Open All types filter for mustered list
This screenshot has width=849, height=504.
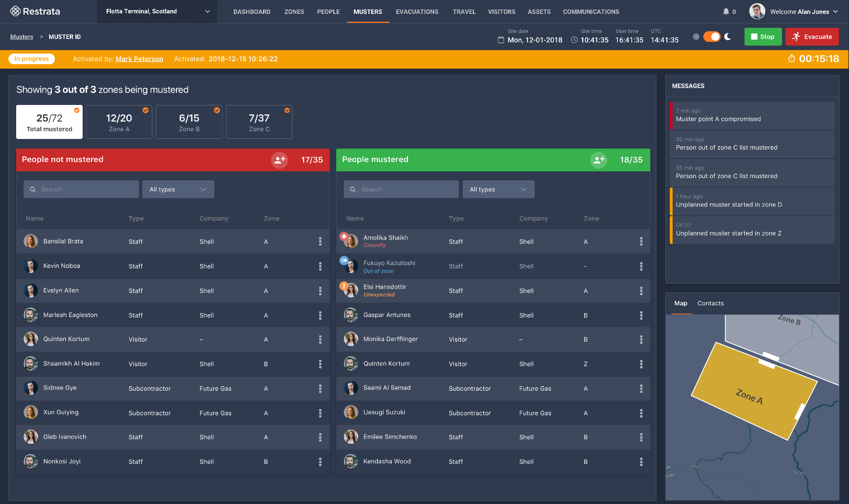point(498,189)
